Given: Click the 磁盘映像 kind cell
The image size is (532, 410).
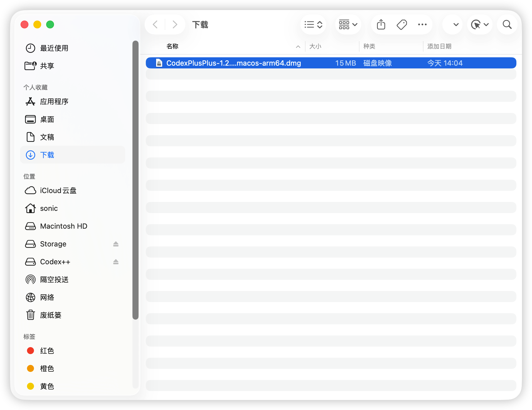Looking at the screenshot, I should coord(377,63).
